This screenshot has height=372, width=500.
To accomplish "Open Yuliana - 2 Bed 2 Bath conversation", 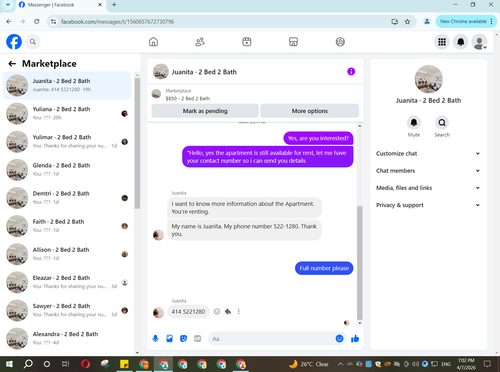I will click(x=67, y=113).
